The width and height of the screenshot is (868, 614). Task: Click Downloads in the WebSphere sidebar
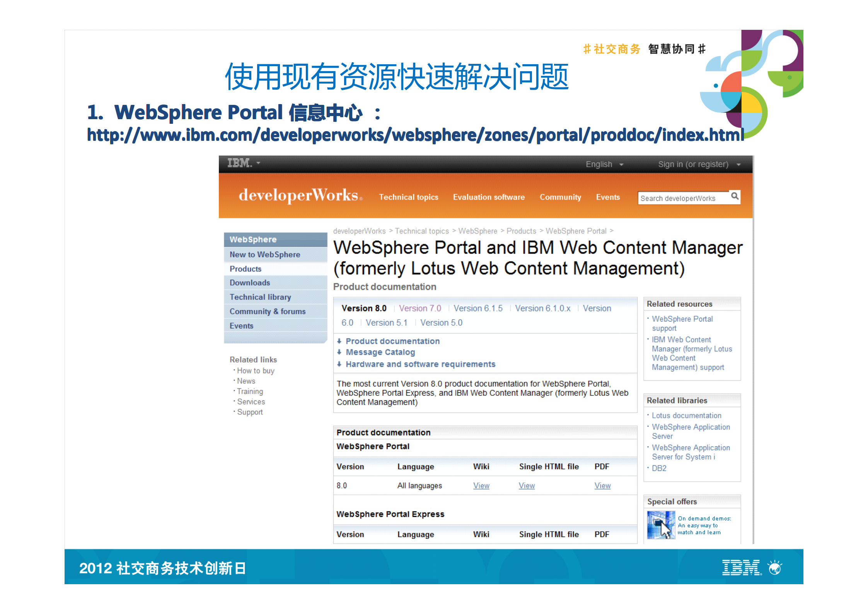click(249, 282)
